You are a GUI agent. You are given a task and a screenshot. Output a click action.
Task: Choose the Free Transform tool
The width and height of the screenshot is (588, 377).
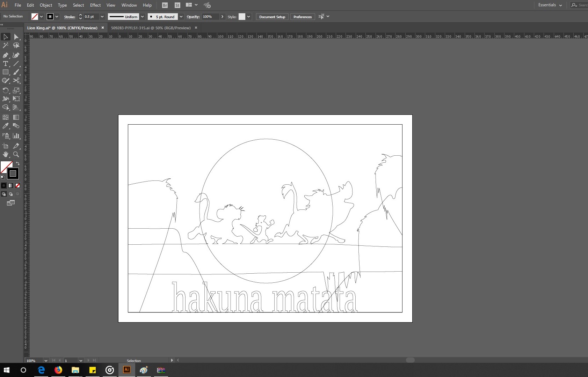coord(16,99)
